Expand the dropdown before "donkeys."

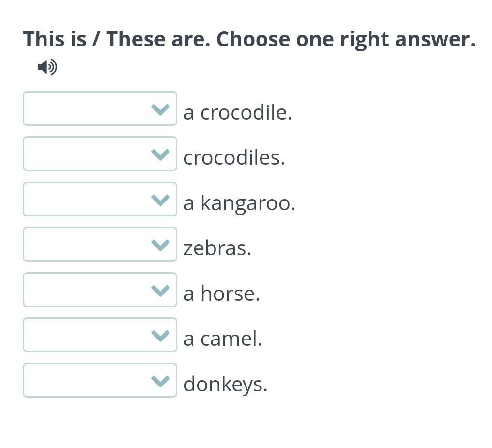click(x=100, y=381)
